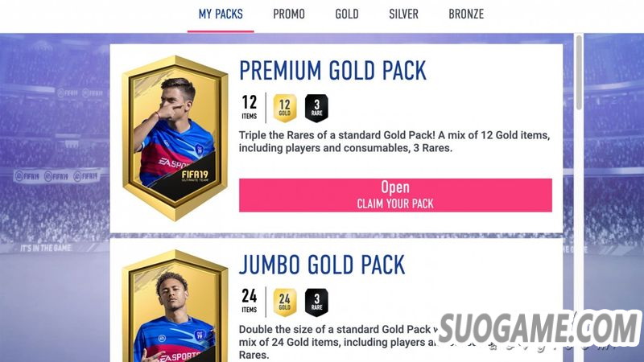Click the 24 items count in Jumbo pack
The image size is (644, 362).
249,301
